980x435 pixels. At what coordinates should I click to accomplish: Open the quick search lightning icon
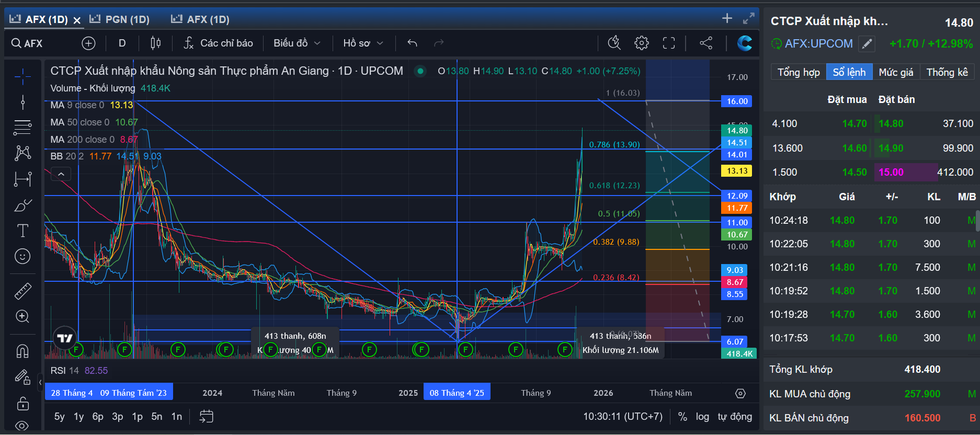coord(614,43)
